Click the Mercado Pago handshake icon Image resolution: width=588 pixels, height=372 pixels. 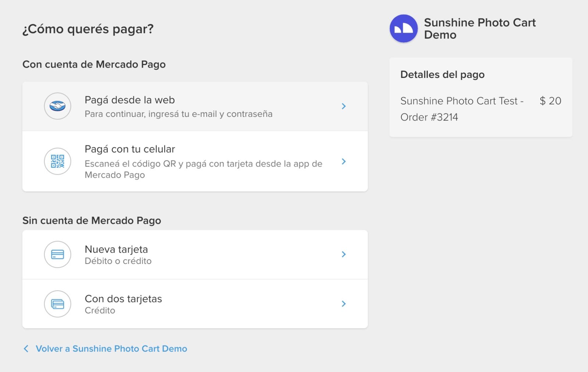(x=57, y=106)
